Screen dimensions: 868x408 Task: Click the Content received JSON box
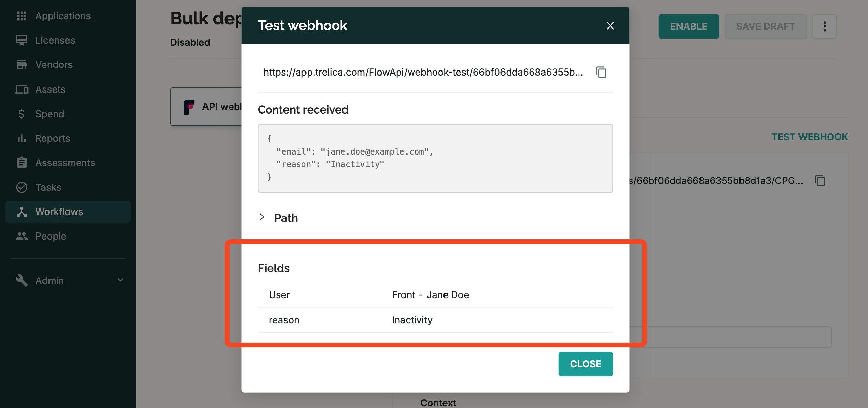pyautogui.click(x=435, y=159)
